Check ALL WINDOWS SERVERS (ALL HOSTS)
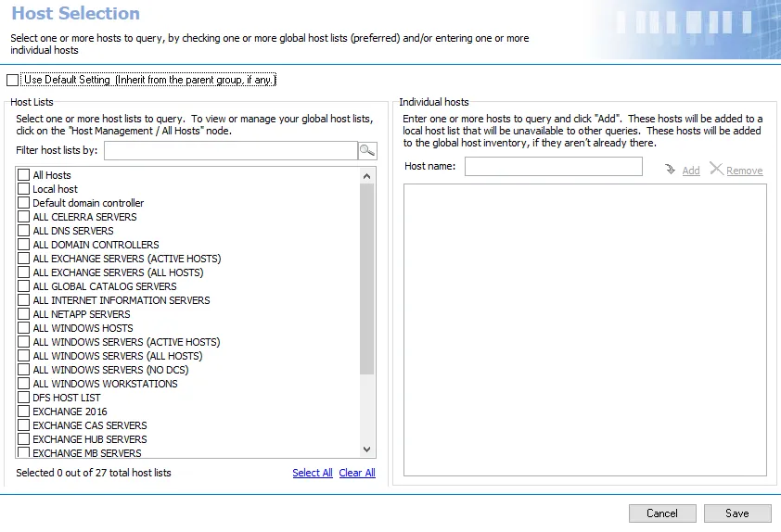 [x=23, y=356]
